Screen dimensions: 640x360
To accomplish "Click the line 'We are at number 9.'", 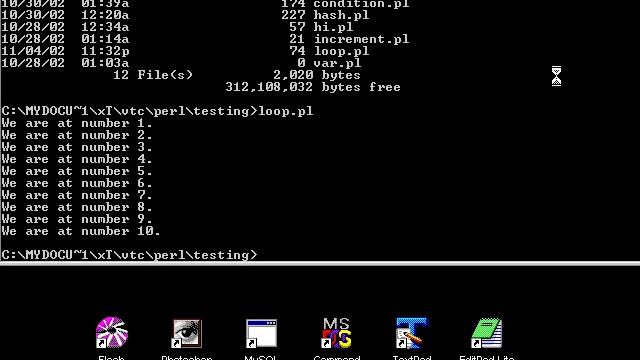I will [77, 219].
